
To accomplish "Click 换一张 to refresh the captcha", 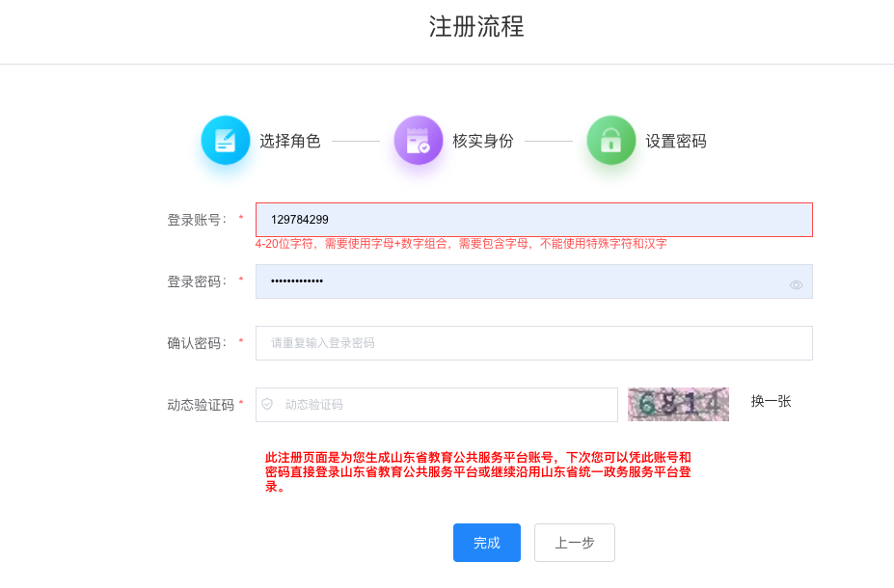I will tap(771, 401).
